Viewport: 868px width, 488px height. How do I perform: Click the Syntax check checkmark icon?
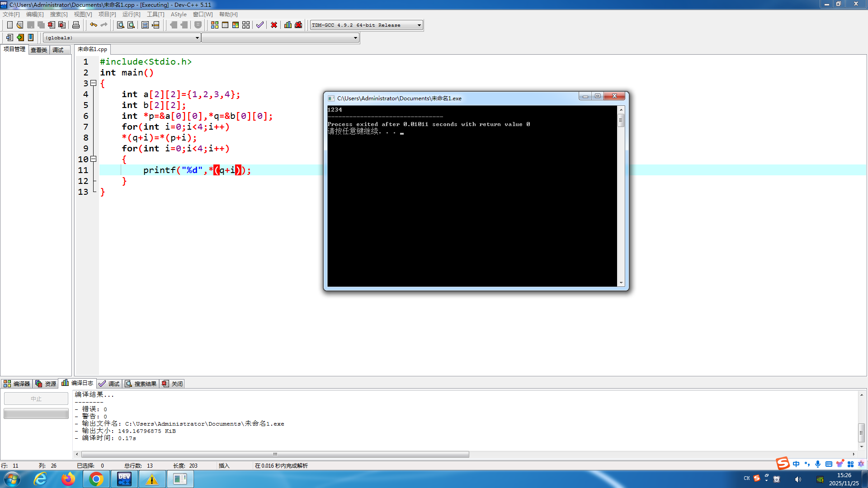pyautogui.click(x=259, y=25)
